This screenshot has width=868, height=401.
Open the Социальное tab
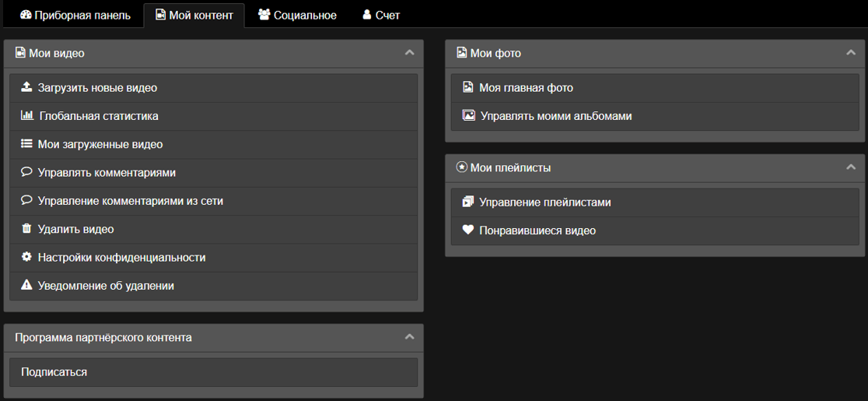click(297, 15)
